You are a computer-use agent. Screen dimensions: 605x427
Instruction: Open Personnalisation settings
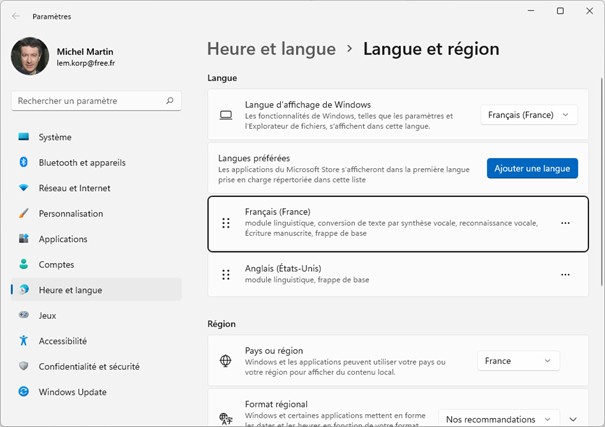96,214
